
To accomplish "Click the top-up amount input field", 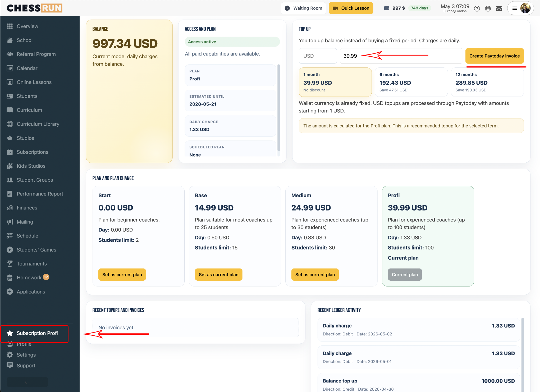I will point(401,56).
